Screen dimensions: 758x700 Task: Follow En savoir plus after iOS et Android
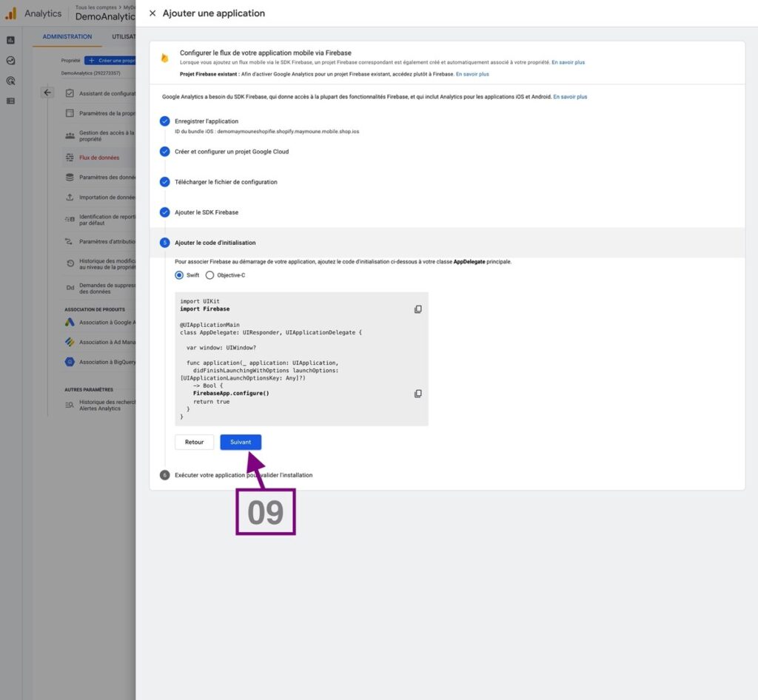[x=570, y=97]
